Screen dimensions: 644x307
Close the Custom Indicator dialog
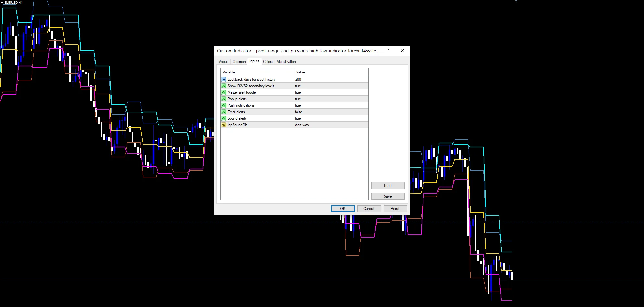[x=403, y=50]
